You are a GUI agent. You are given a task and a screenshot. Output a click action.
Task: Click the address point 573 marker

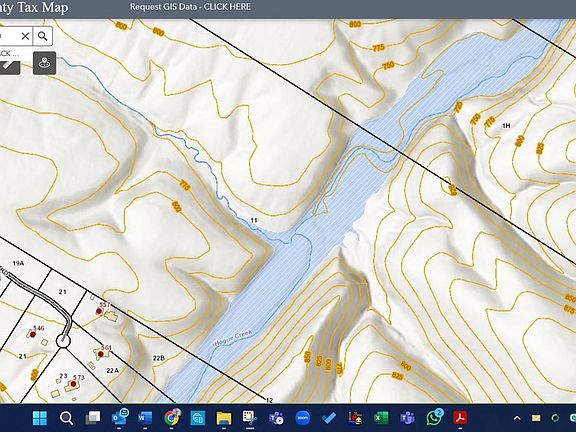coord(73,384)
